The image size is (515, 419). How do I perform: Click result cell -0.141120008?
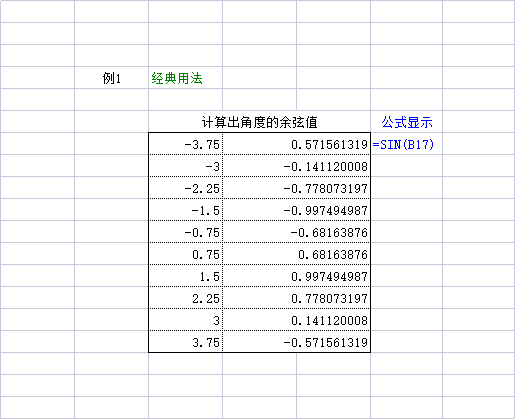pos(296,166)
